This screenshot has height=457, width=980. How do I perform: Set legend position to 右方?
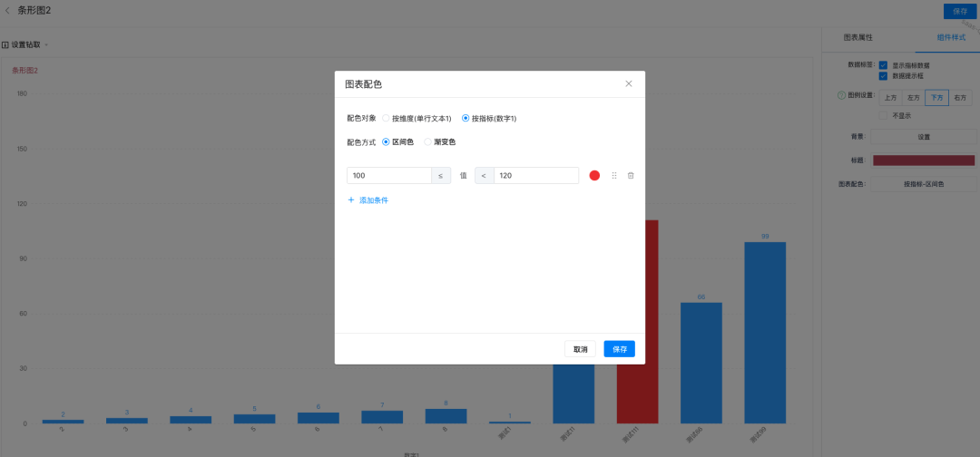point(960,98)
